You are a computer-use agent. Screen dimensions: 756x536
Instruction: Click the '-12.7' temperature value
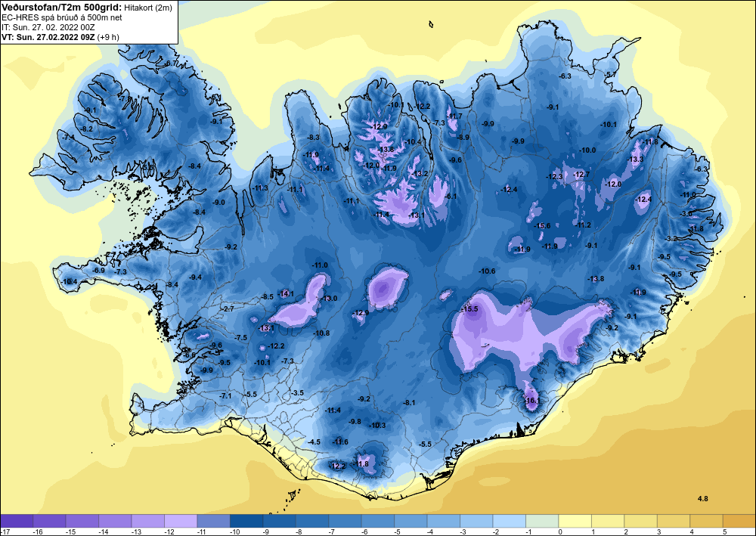pyautogui.click(x=581, y=175)
